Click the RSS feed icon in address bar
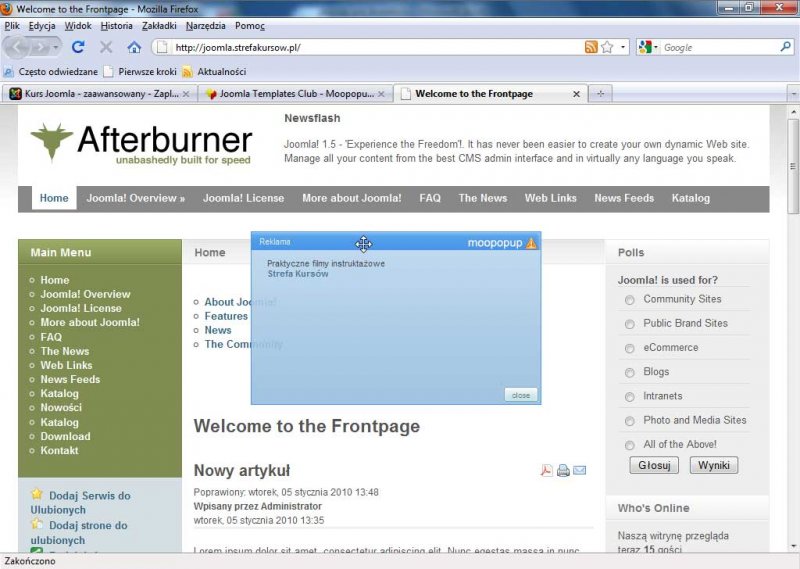The height and width of the screenshot is (569, 800). click(x=591, y=47)
